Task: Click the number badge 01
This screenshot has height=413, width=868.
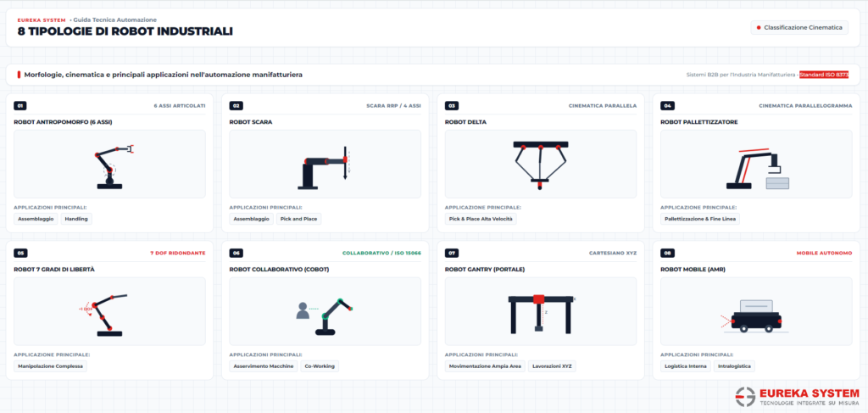Action: click(20, 106)
